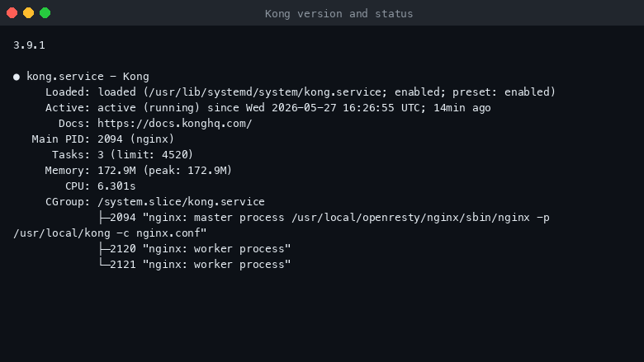Click the 'Loaded:' label
This screenshot has height=362, width=644.
point(68,92)
